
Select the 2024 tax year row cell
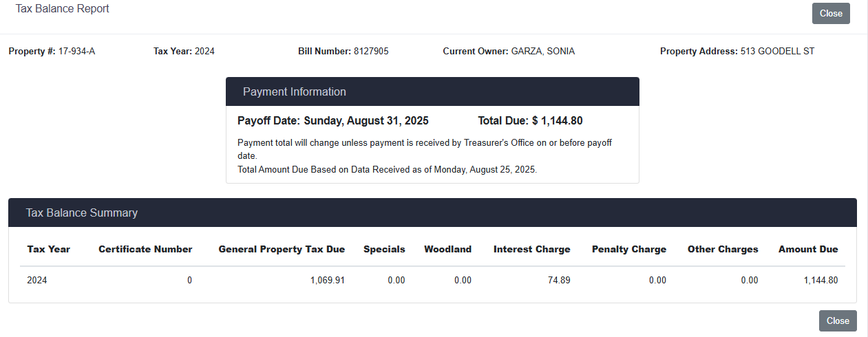[x=37, y=281]
